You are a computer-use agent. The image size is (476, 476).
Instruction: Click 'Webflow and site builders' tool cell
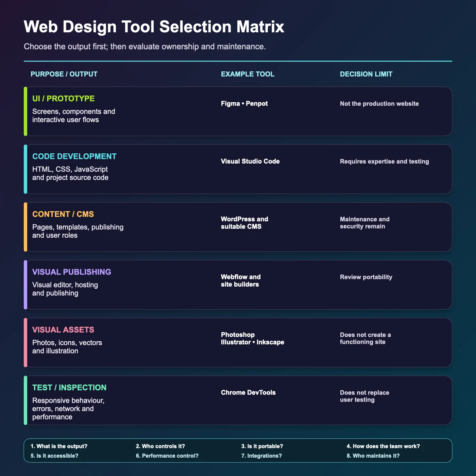[x=241, y=281]
